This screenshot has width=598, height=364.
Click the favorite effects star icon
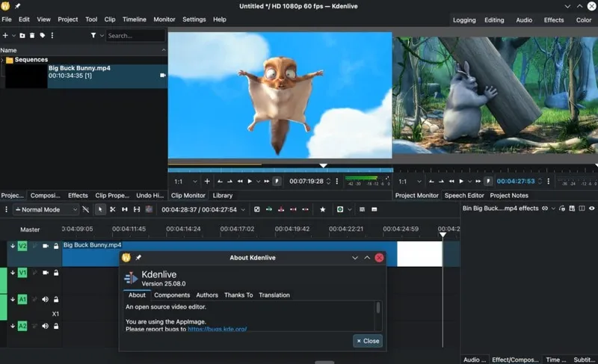[x=323, y=209]
